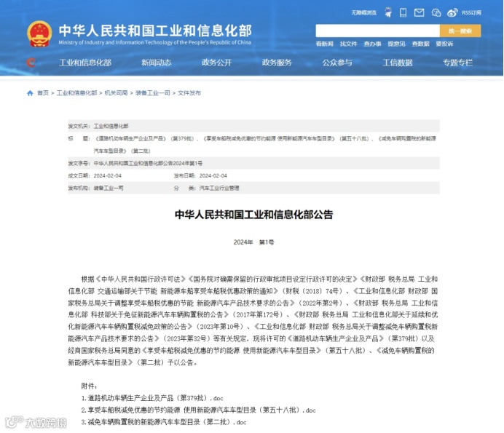
Task: Click the national emblem logo
Action: (39, 34)
